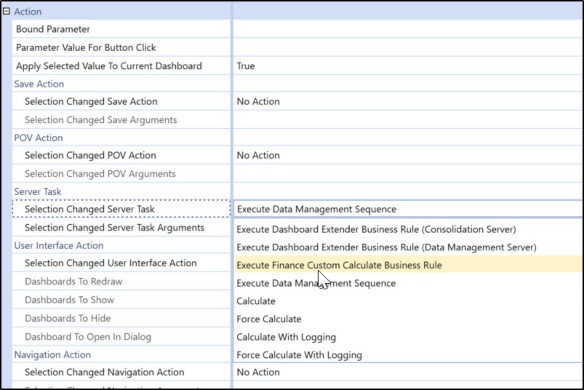Select the Dashboards To Show row
The height and width of the screenshot is (390, 584).
pos(121,300)
